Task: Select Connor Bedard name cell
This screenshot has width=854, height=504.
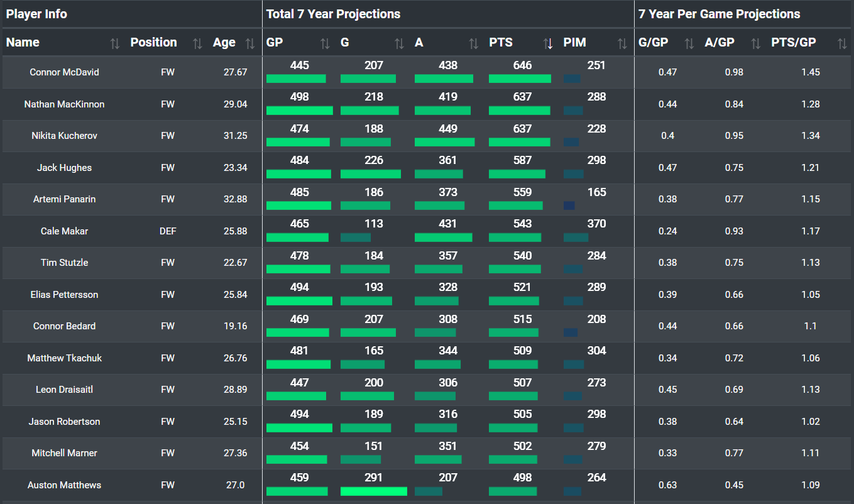Action: click(x=64, y=326)
